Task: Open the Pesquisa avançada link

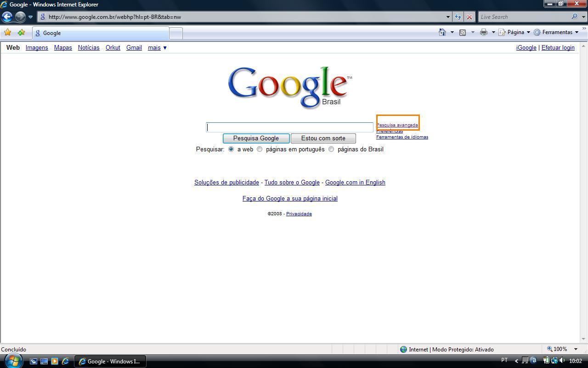Action: [397, 125]
